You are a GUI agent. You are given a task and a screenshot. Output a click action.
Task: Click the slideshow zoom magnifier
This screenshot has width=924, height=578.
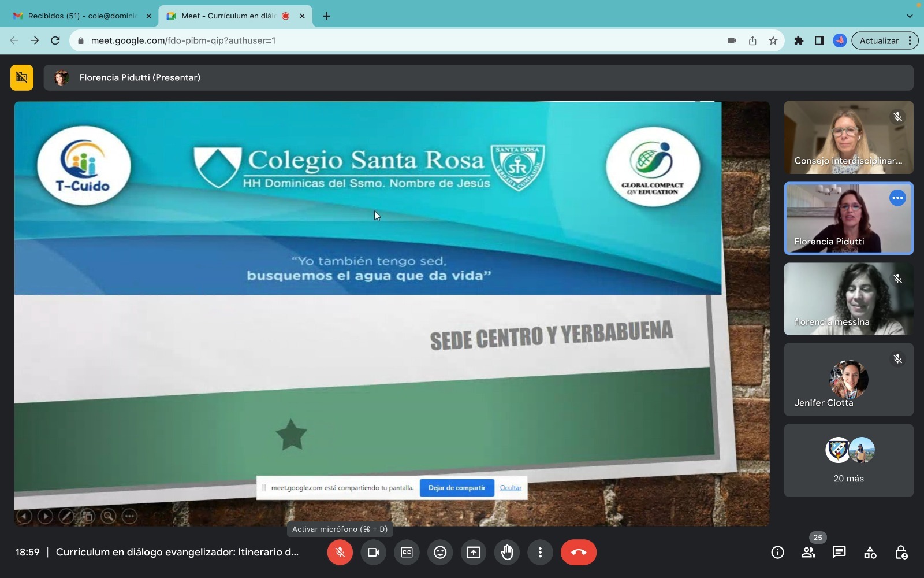[108, 516]
